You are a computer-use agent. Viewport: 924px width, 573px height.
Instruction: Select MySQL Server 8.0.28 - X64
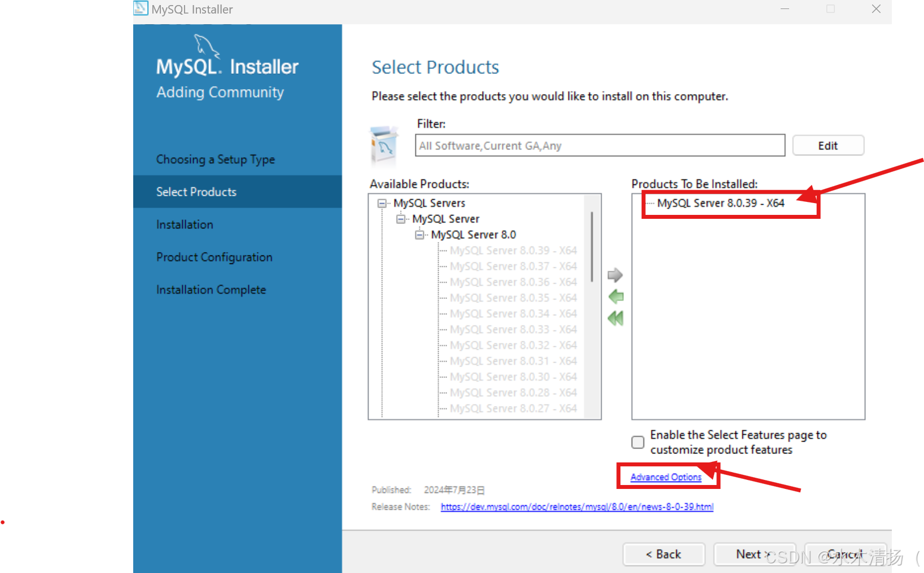click(513, 393)
